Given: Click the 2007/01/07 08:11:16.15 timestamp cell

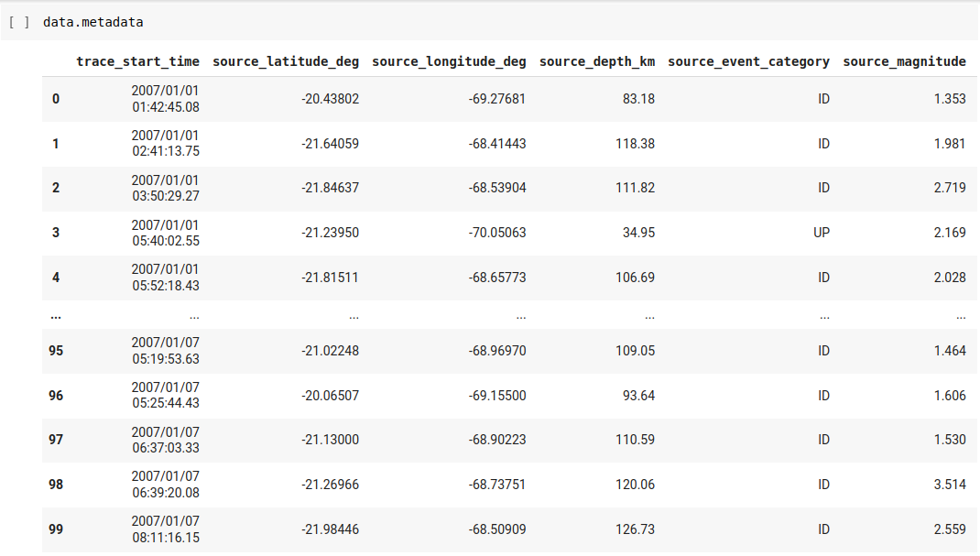Looking at the screenshot, I should click(165, 529).
